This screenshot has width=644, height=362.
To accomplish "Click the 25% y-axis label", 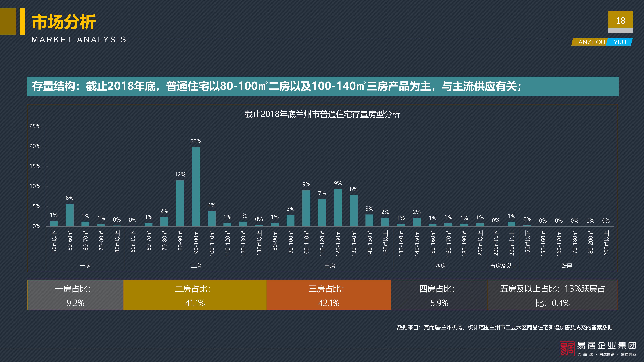I will pos(35,126).
